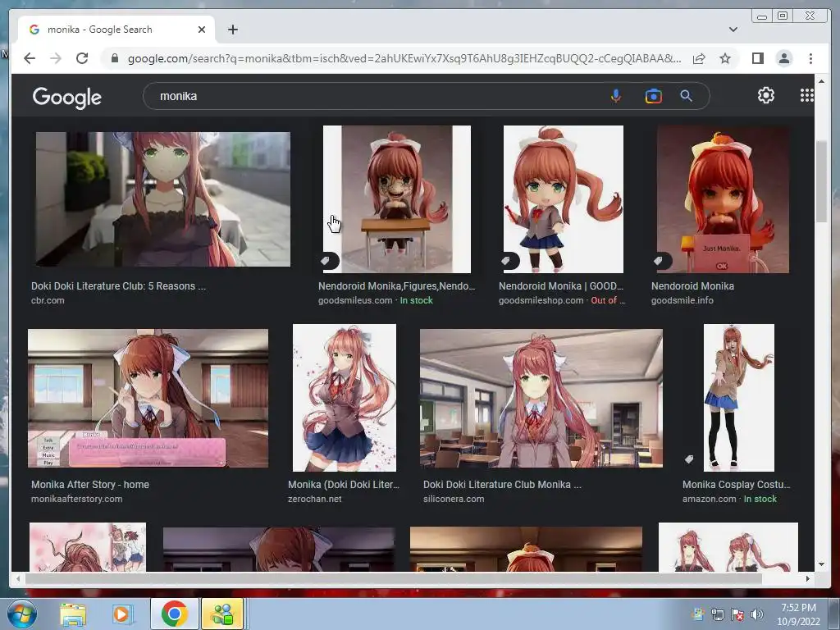Click the browser forward arrow
Screen dimensions: 840x630
point(56,58)
